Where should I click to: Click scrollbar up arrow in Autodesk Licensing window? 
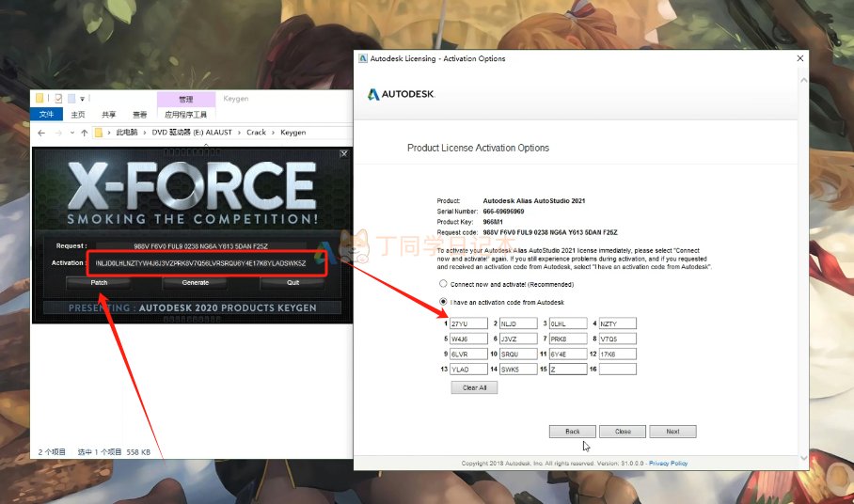click(x=803, y=81)
